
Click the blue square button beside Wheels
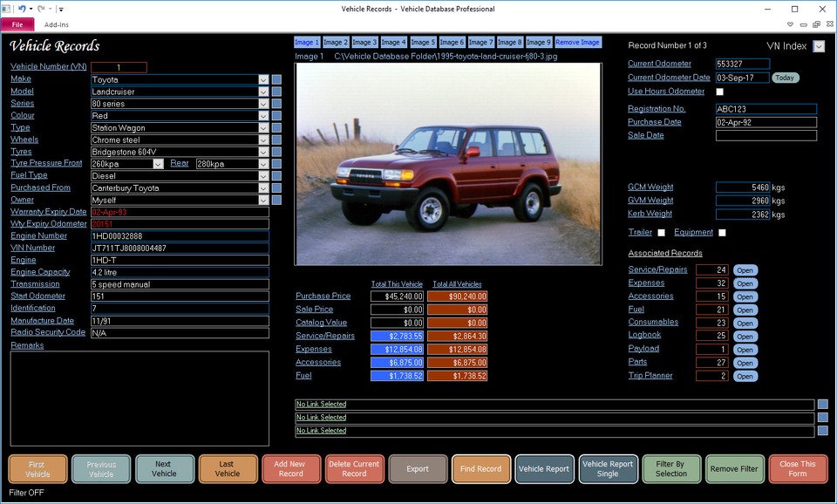pos(276,140)
